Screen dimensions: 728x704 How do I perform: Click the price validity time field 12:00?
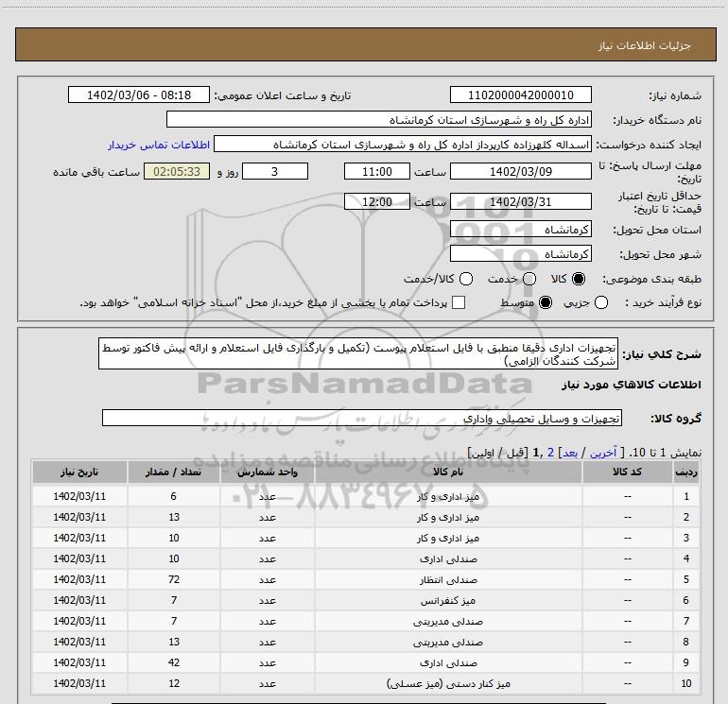(377, 201)
